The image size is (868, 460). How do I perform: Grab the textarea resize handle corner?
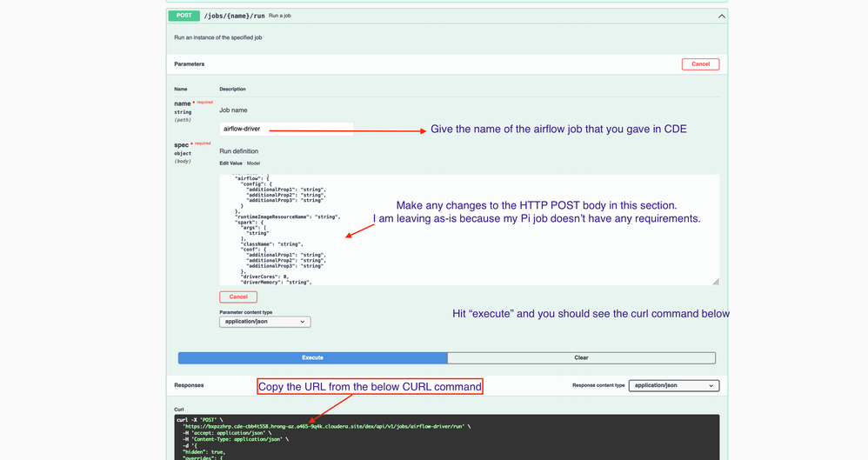click(715, 282)
